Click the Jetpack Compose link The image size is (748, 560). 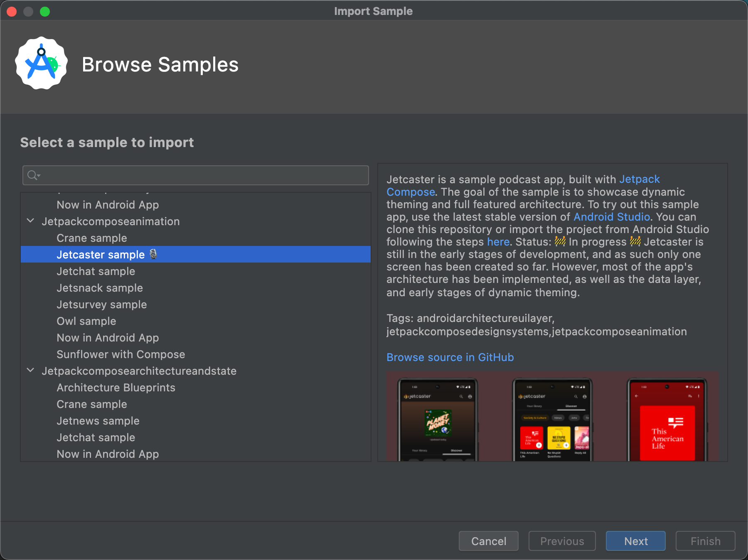tap(640, 179)
